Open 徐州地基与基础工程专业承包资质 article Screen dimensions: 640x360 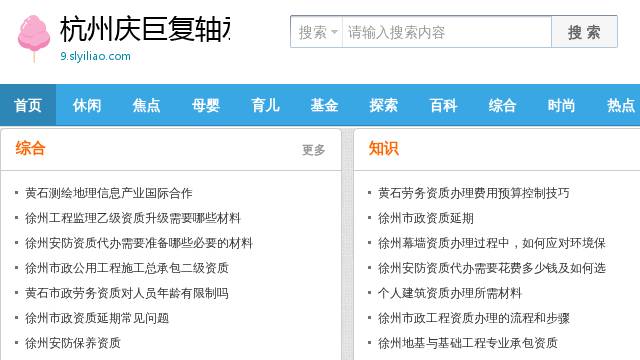tap(468, 343)
